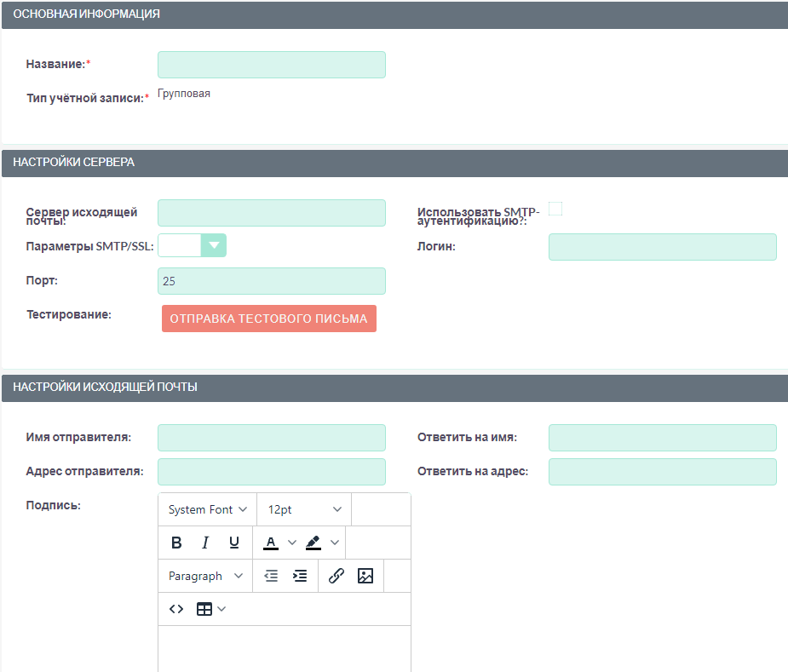Toggle underline in signature toolbar
Screen dimensions: 788x672
[234, 543]
